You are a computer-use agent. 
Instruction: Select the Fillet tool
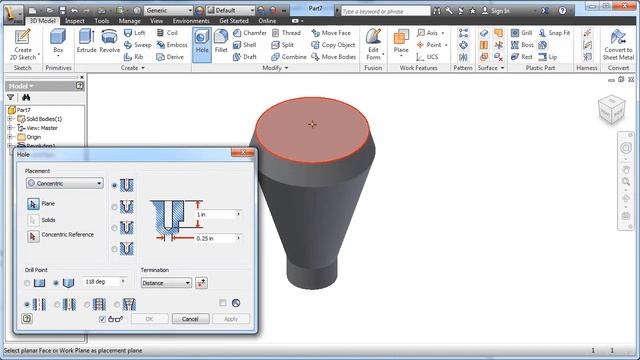pyautogui.click(x=221, y=41)
